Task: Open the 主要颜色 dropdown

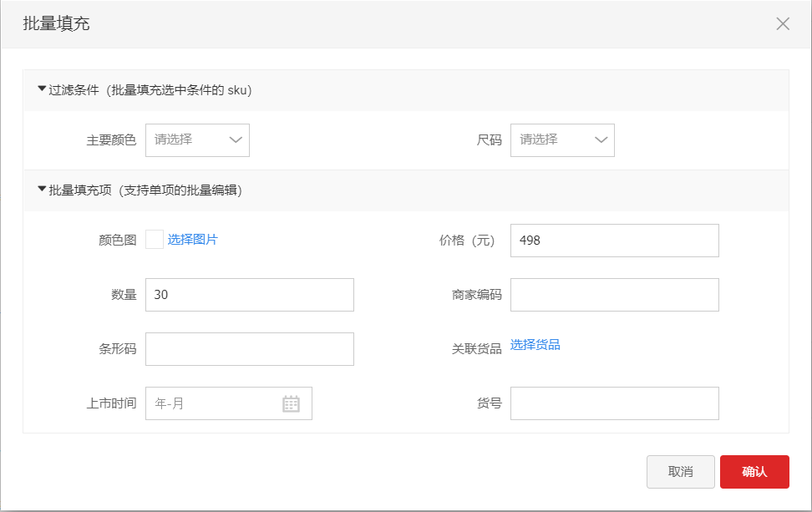Action: [x=197, y=139]
